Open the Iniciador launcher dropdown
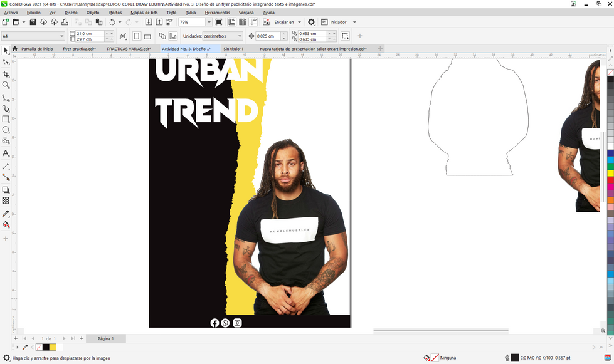Viewport: 614px width, 364px height. coord(354,23)
